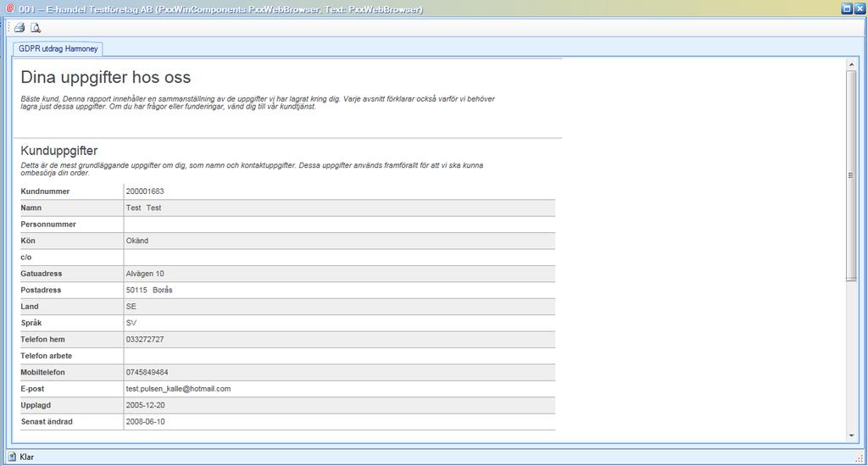
Task: Click the 'Mobiltelefon' label
Action: tap(42, 373)
